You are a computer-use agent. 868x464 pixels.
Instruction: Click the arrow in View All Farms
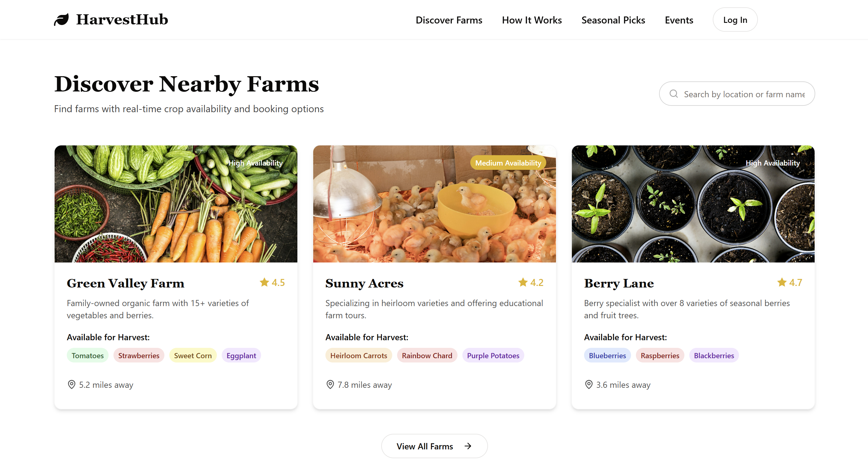pos(468,446)
